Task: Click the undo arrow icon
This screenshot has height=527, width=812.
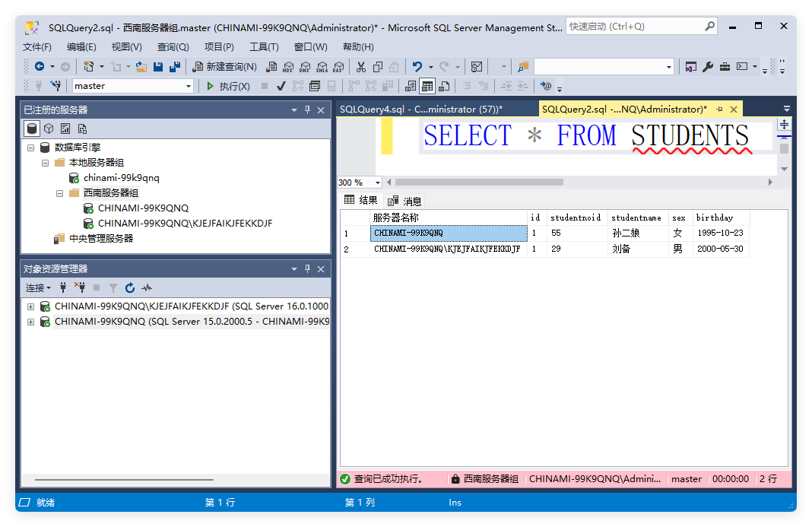Action: (417, 67)
